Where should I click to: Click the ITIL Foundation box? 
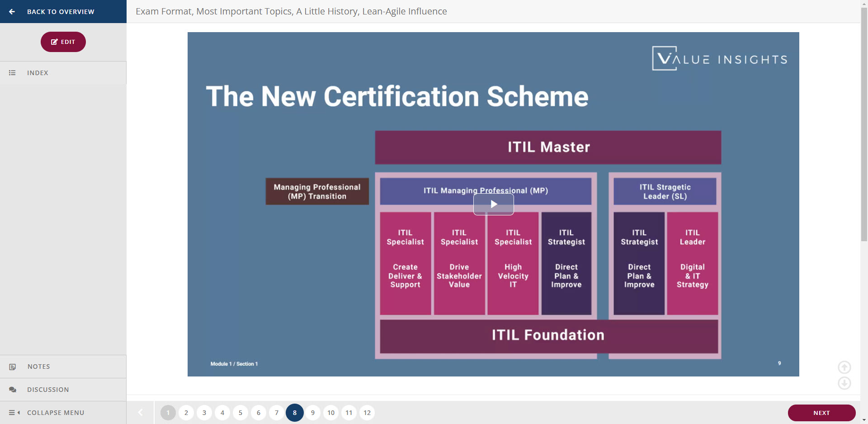click(549, 336)
